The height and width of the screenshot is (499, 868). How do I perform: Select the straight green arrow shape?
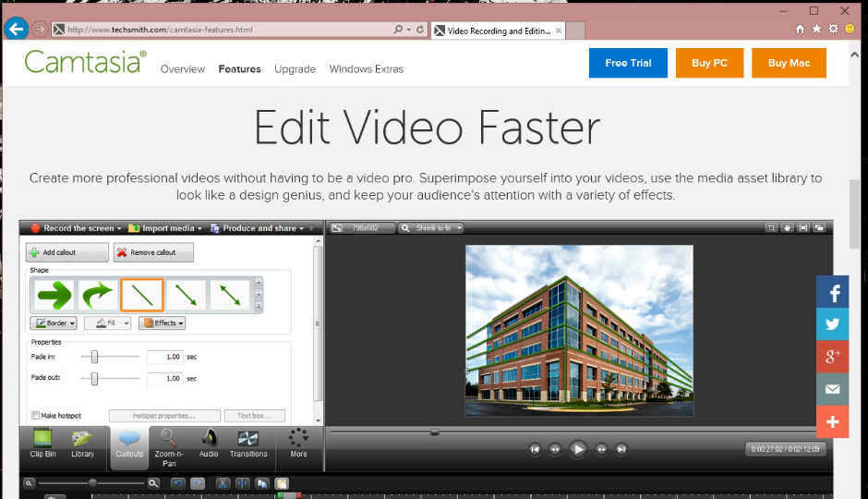[x=54, y=295]
